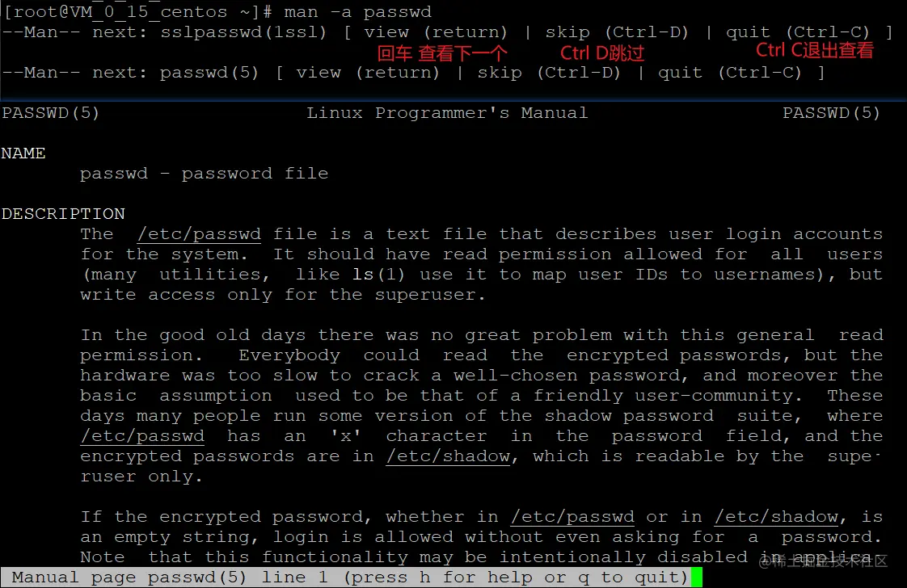The height and width of the screenshot is (588, 907).
Task: Click the NAME section heading
Action: coord(23,153)
